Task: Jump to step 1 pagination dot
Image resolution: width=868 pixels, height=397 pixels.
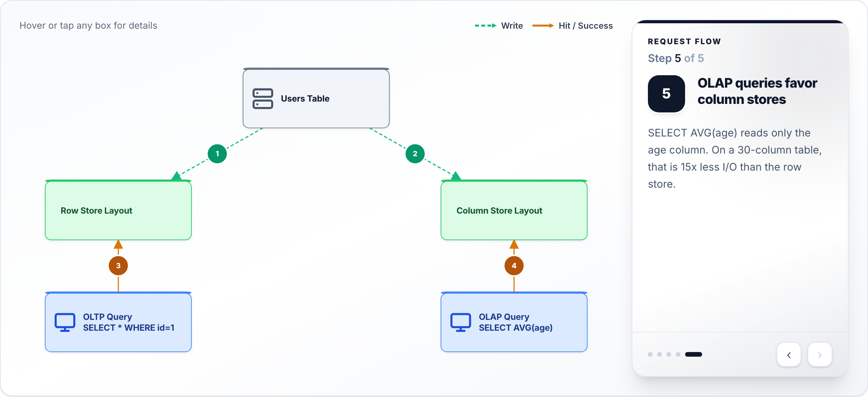Action: pyautogui.click(x=650, y=354)
